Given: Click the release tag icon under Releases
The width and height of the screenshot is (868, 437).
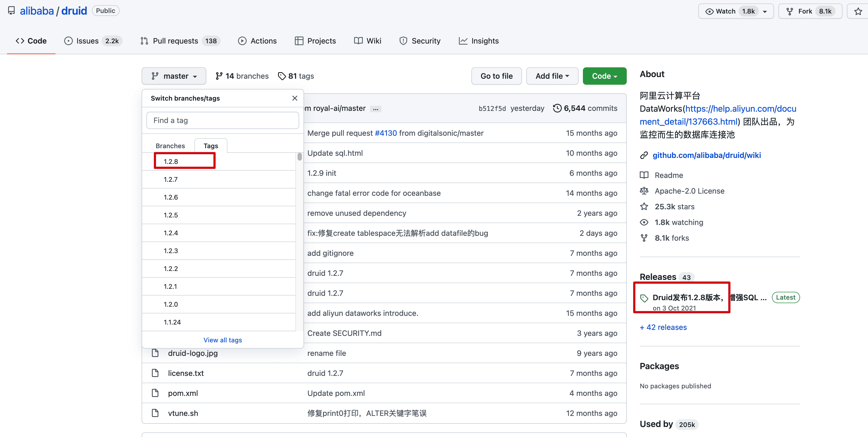Looking at the screenshot, I should tap(644, 298).
